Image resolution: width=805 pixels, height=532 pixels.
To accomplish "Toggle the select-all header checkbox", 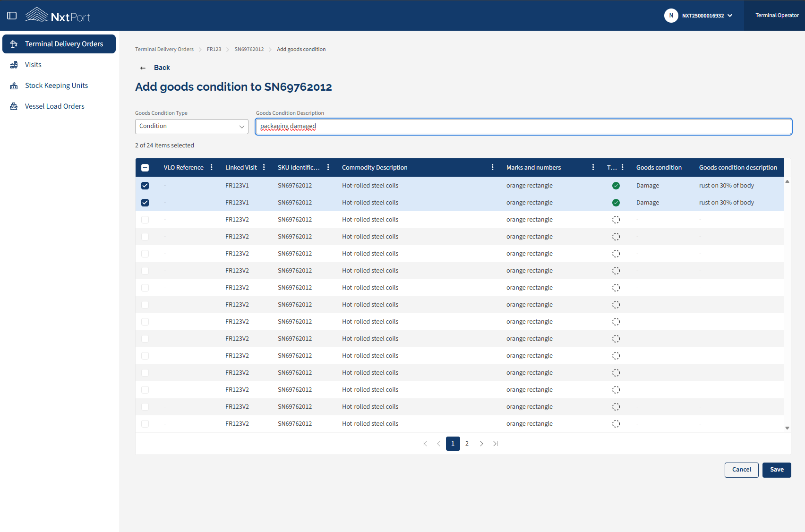I will (145, 168).
